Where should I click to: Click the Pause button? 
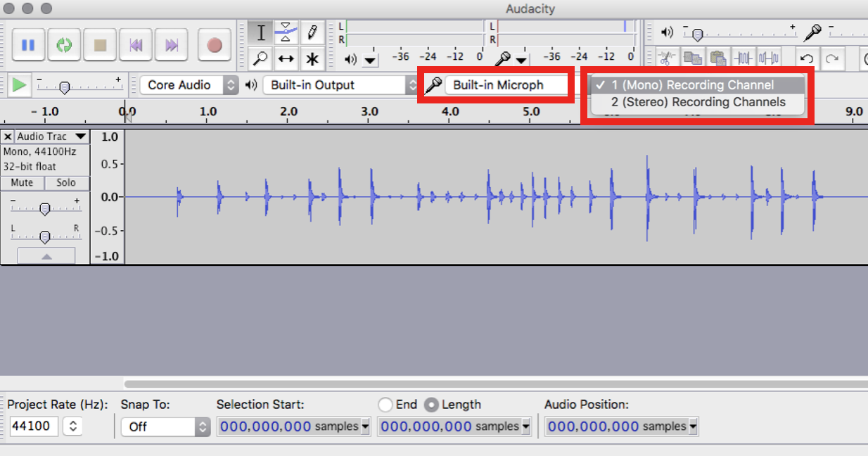28,46
